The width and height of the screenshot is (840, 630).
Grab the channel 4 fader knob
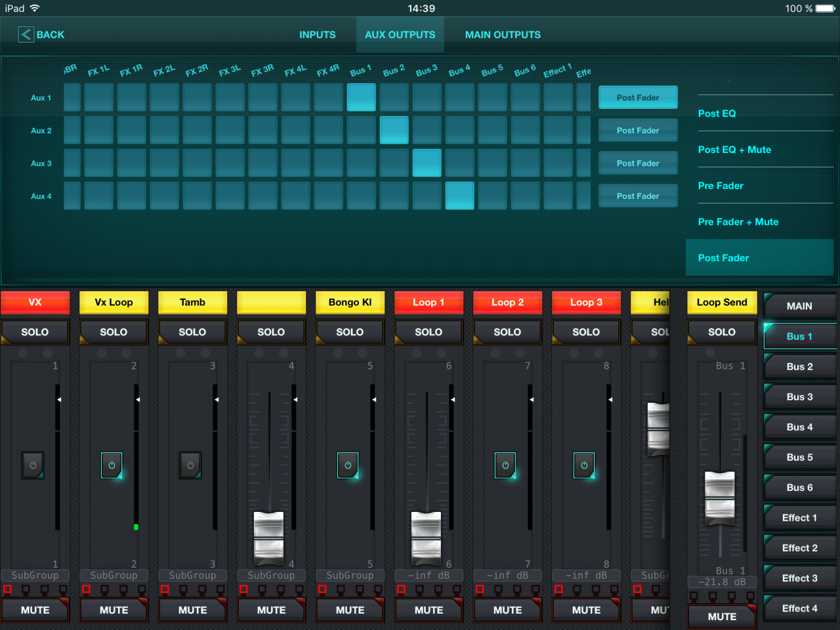coord(269,538)
